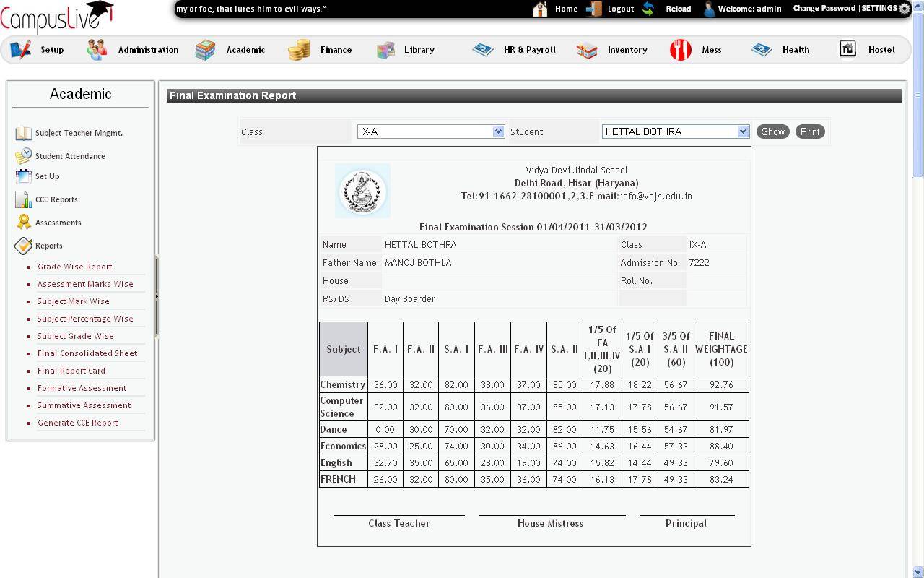This screenshot has width=924, height=578.
Task: Open the Mess cutlery icon
Action: point(681,49)
